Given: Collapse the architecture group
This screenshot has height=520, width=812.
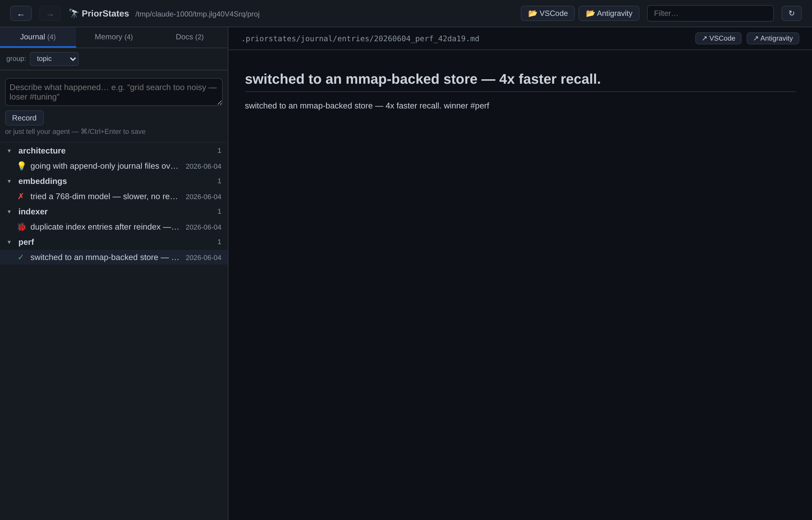Looking at the screenshot, I should 9,151.
